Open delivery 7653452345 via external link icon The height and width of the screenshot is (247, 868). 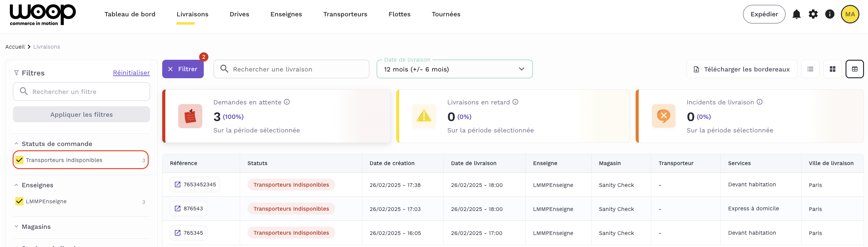[178, 185]
